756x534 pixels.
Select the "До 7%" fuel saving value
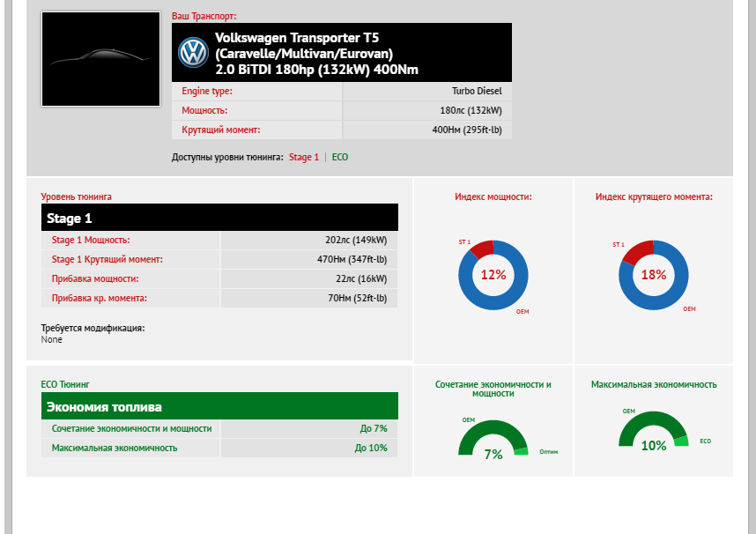coord(374,429)
